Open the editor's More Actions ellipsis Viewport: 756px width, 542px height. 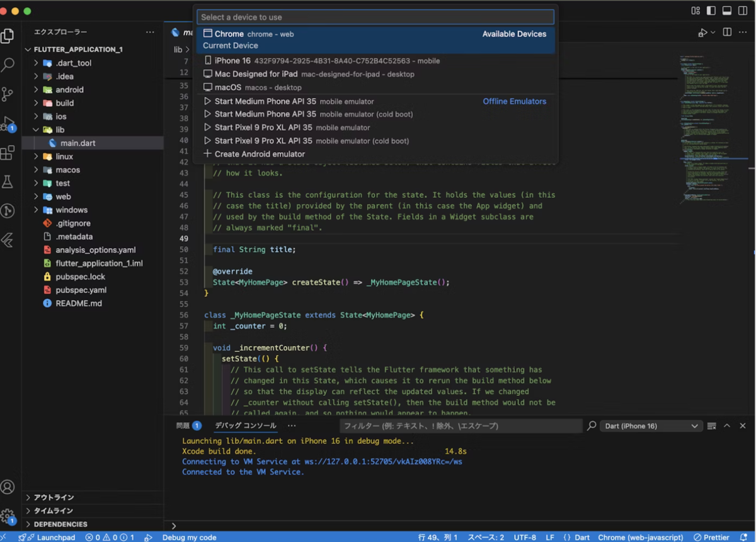[742, 32]
